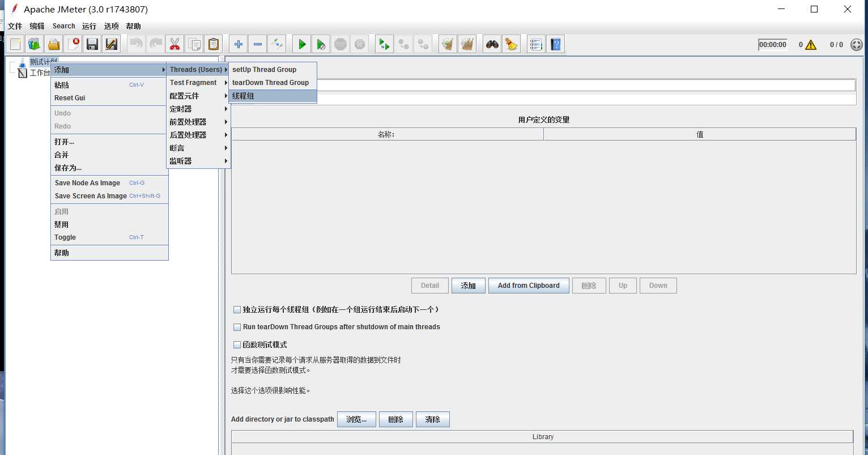Start the test with green play icon
This screenshot has height=455, width=868.
coord(302,44)
